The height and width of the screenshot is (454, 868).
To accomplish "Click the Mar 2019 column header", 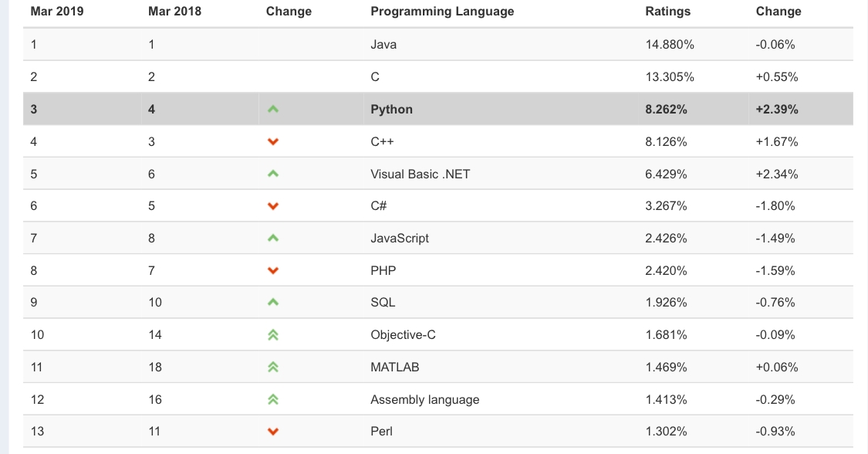I will click(57, 12).
